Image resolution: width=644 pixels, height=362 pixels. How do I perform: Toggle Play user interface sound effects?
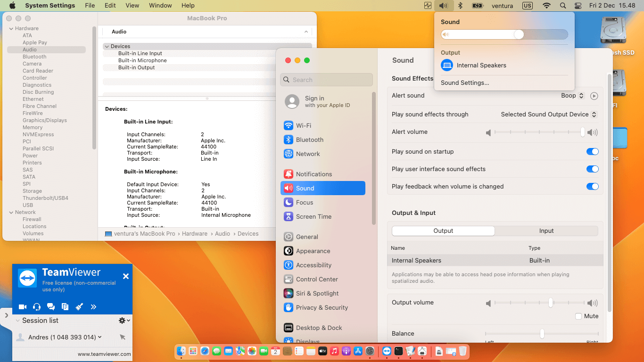tap(592, 169)
